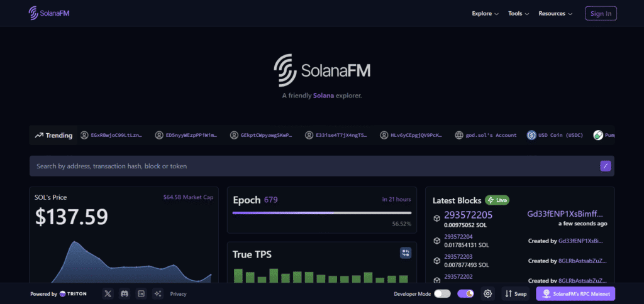Toggle Developer Mode switch

click(442, 294)
